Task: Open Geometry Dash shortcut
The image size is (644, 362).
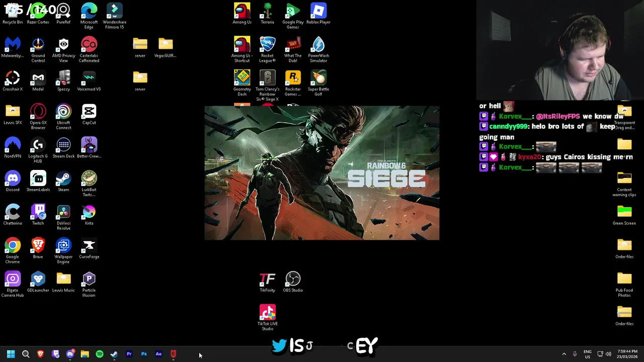Action: click(242, 83)
